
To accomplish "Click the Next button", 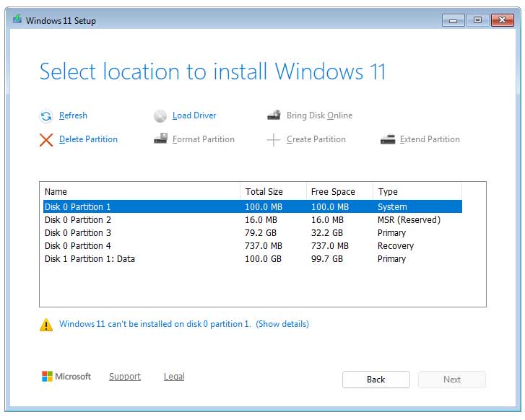I will point(452,380).
